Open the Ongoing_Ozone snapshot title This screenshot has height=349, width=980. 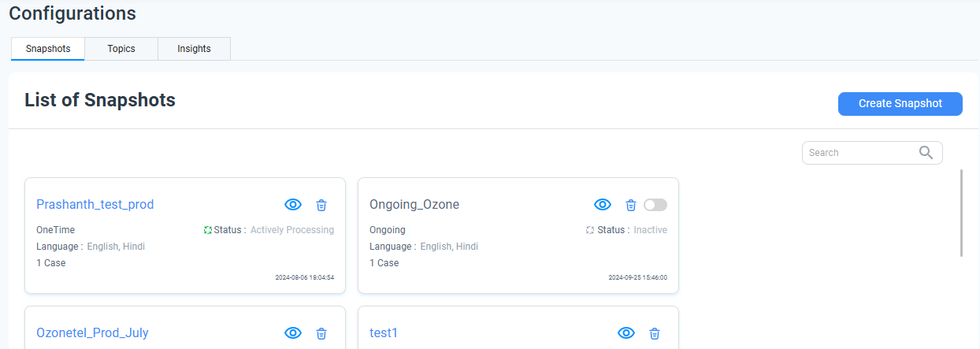[x=414, y=205]
